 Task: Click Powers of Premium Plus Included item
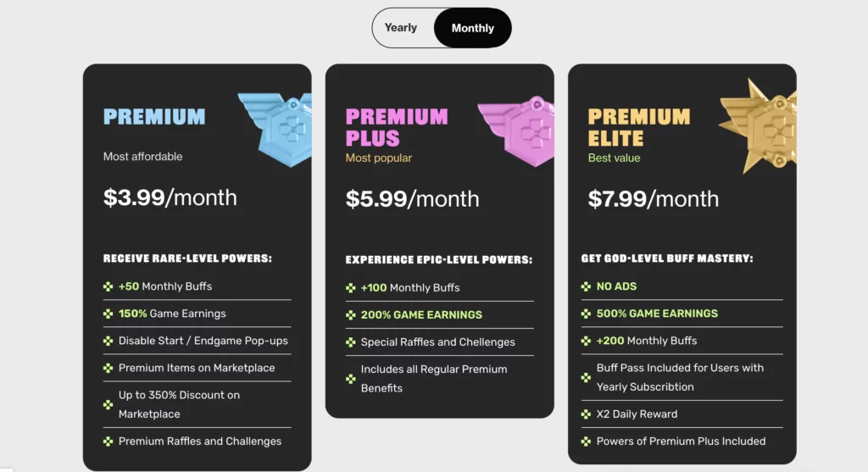coord(681,441)
